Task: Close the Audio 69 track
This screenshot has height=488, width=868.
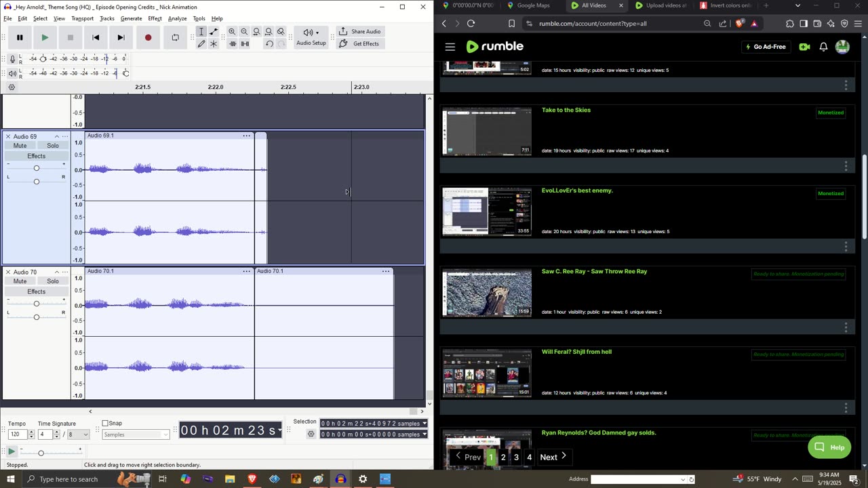Action: [8, 136]
